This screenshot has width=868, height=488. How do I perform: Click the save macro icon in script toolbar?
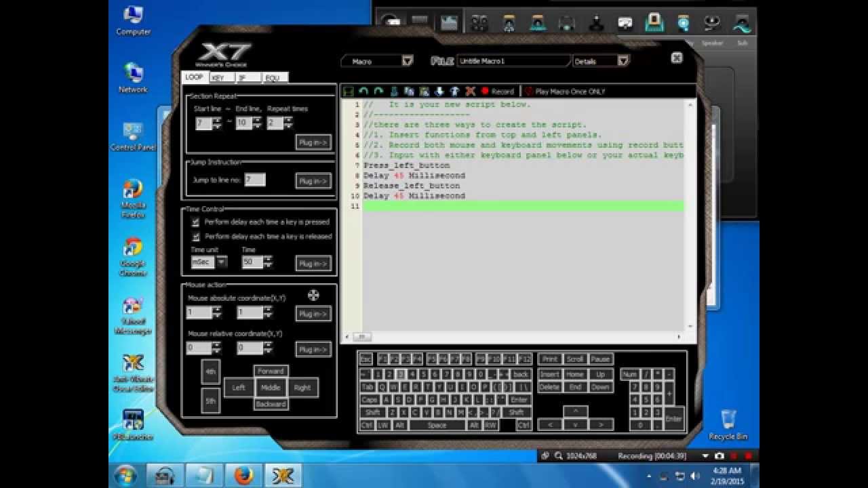point(349,91)
